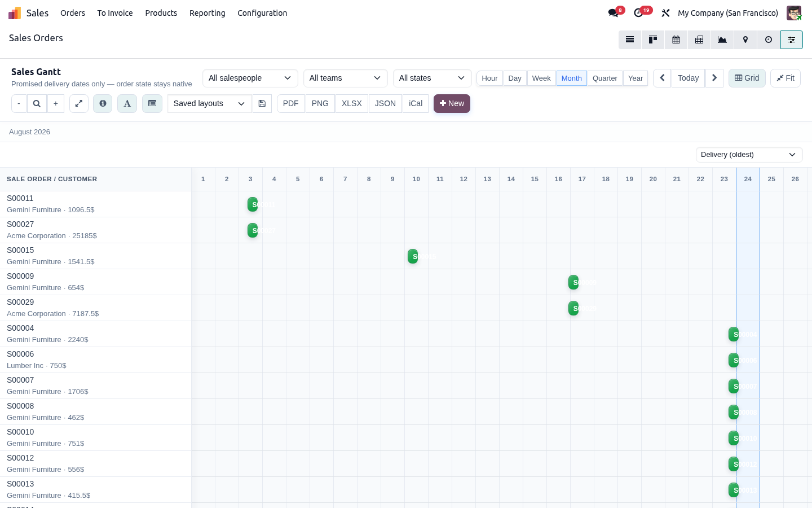
Task: Click fullscreen expand arrows icon
Action: [79, 103]
